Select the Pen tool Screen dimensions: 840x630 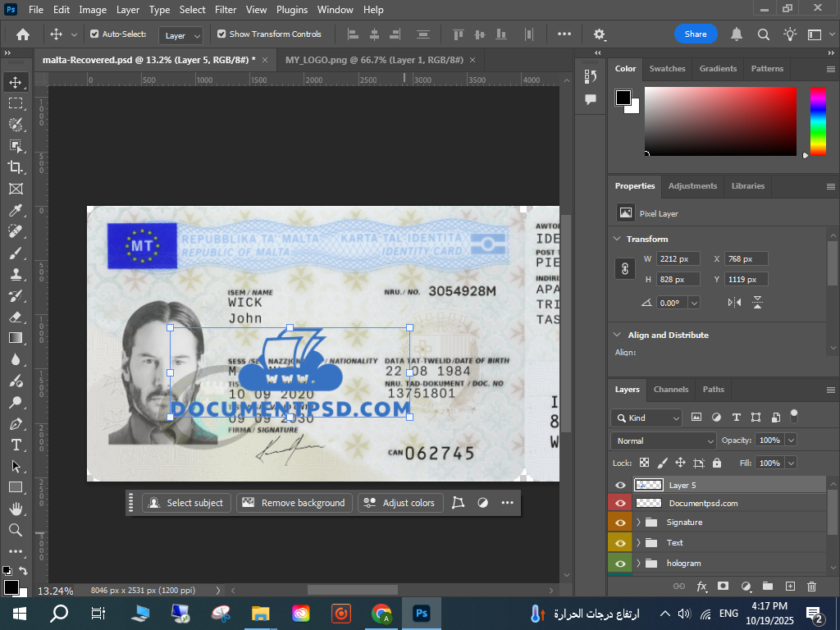click(x=16, y=423)
